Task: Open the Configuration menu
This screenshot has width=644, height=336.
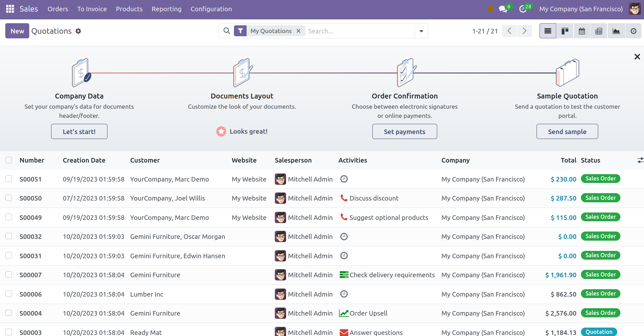Action: pyautogui.click(x=211, y=9)
